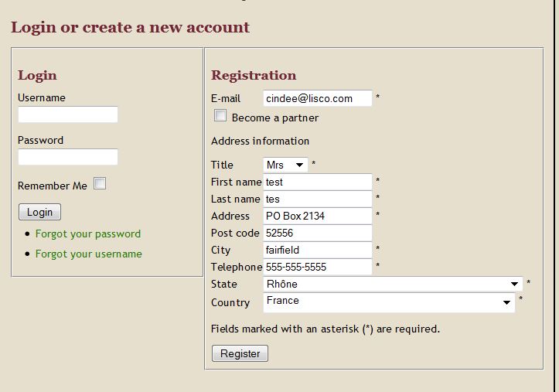Focus the Username input field
The image size is (559, 392).
(68, 114)
